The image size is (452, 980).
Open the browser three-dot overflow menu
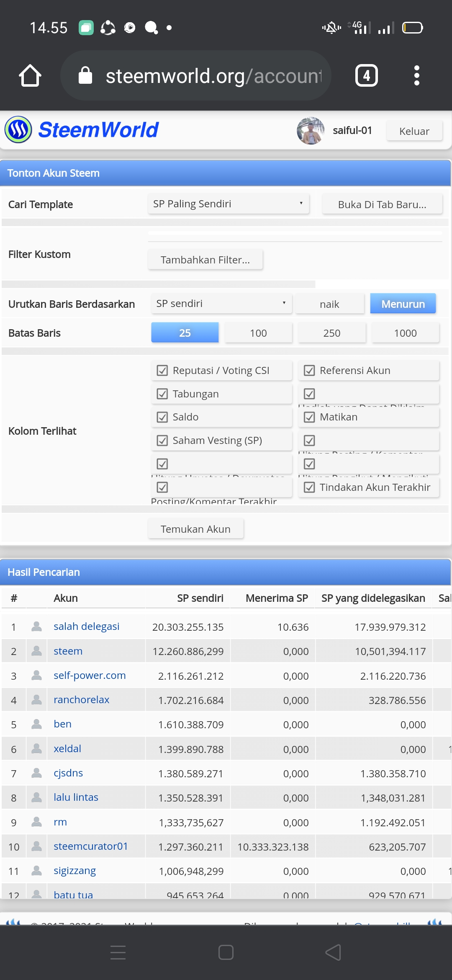416,75
